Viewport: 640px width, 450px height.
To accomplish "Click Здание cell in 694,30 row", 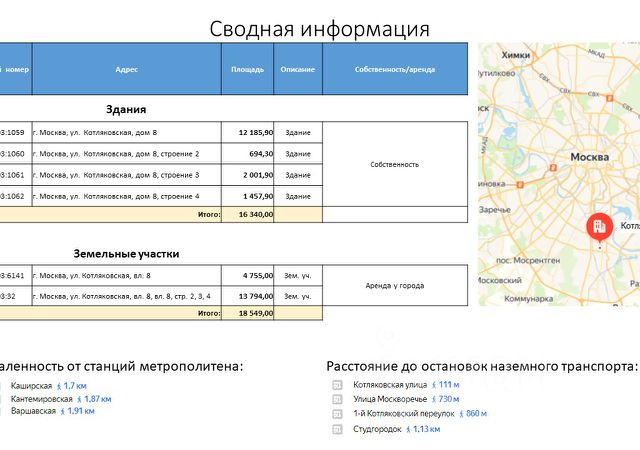I will (x=298, y=154).
